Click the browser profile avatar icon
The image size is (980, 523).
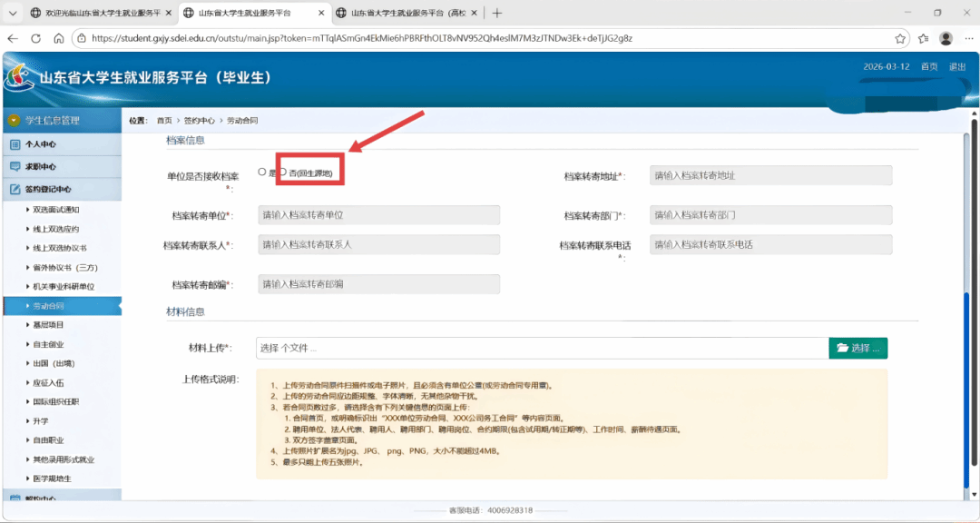coord(946,38)
